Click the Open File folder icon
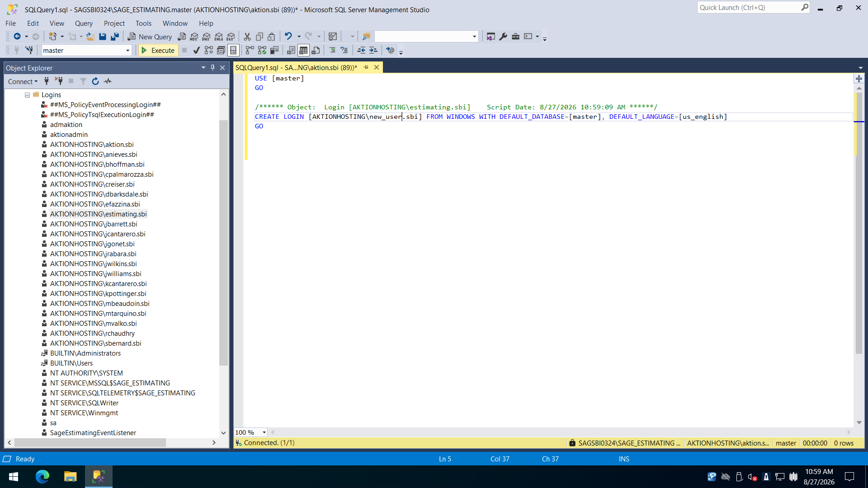868x488 pixels. (x=90, y=37)
